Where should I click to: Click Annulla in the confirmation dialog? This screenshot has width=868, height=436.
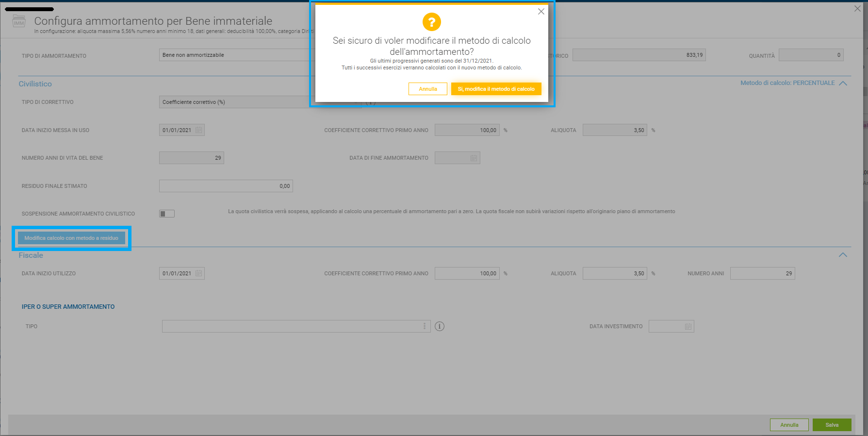coord(428,89)
